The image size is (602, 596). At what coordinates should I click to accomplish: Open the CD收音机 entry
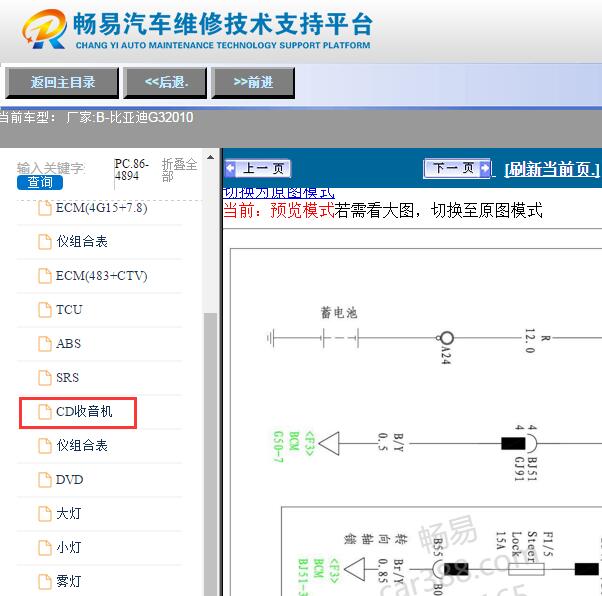click(84, 412)
